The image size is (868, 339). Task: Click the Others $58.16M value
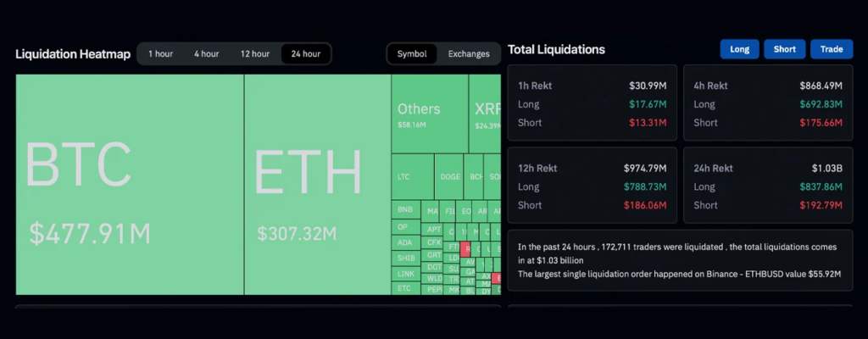coord(412,125)
